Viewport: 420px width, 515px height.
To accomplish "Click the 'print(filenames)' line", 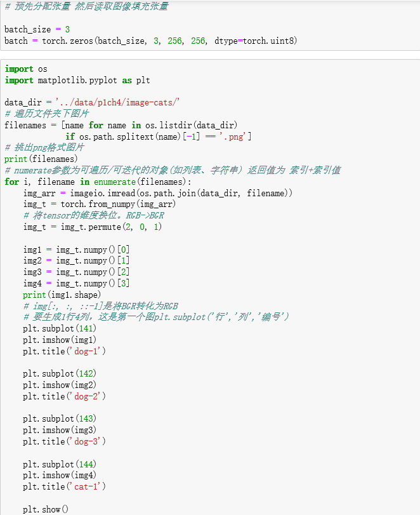I will [x=41, y=159].
